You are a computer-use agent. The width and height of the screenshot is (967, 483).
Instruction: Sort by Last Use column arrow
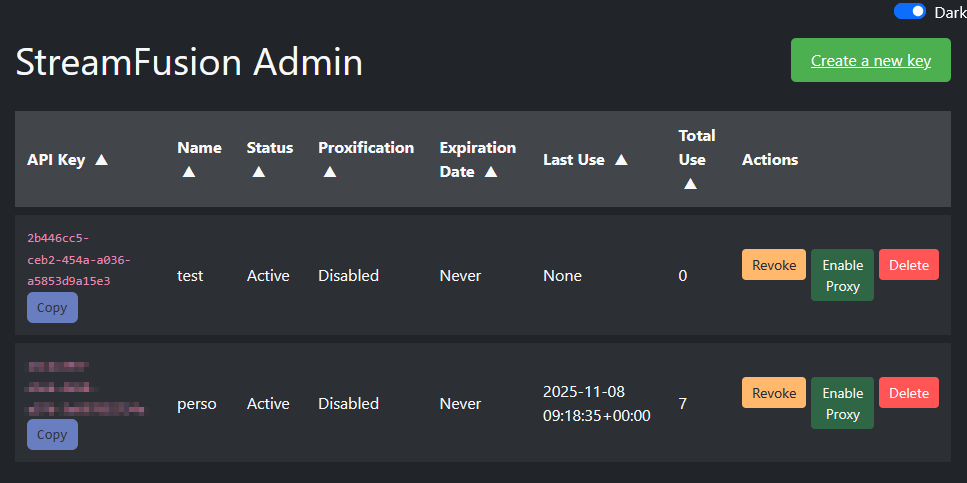tap(621, 160)
